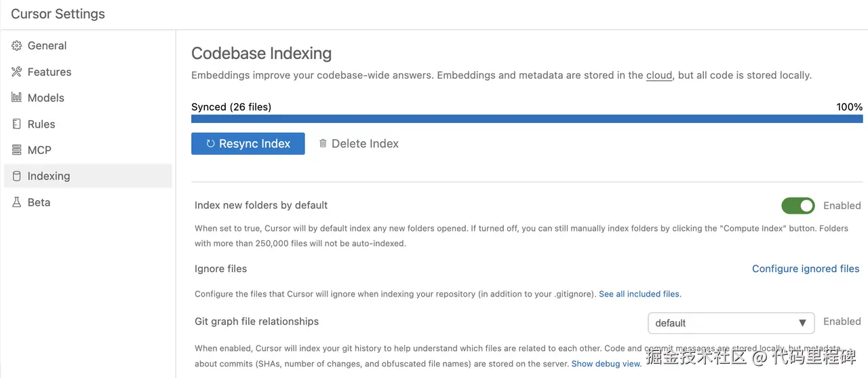868x378 pixels.
Task: Click the Features wrench icon
Action: (17, 72)
